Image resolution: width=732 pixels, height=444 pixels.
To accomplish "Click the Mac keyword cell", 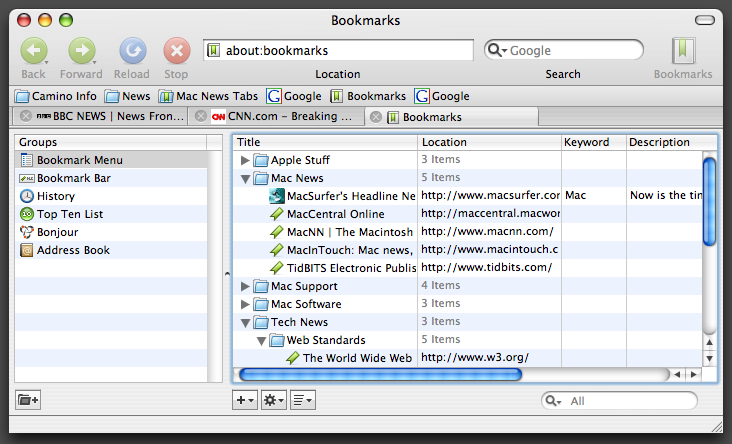I will (x=594, y=196).
